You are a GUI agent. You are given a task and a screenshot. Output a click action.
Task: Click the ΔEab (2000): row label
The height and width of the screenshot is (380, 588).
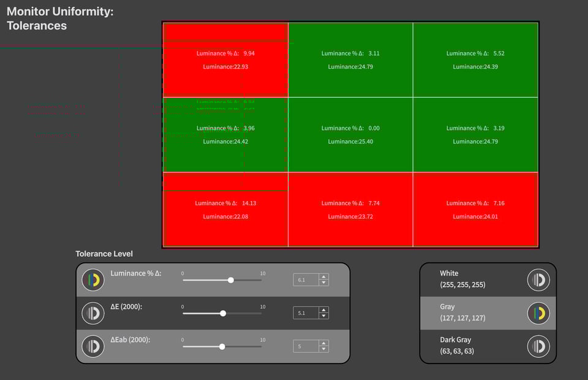pyautogui.click(x=130, y=340)
